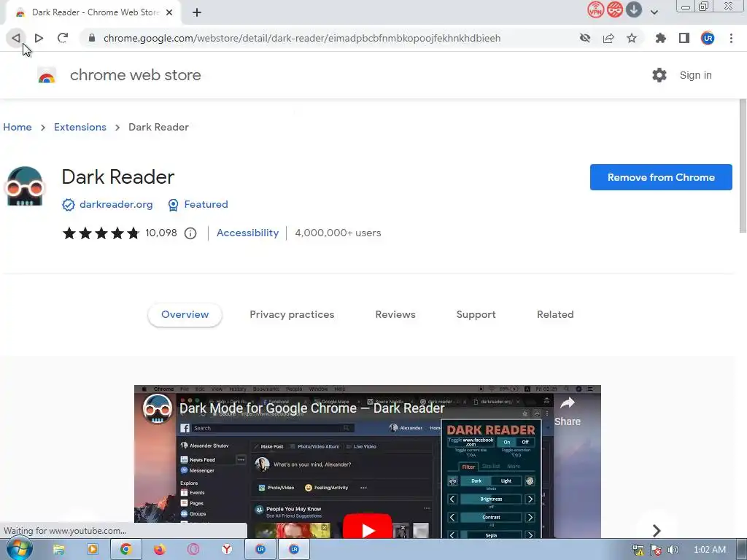Click the gray download arrow icon
This screenshot has width=747, height=560.
(x=634, y=9)
